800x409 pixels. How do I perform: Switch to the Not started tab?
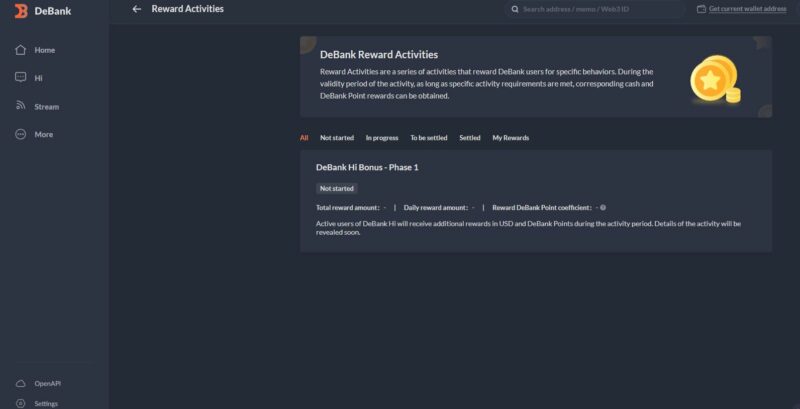pyautogui.click(x=337, y=138)
